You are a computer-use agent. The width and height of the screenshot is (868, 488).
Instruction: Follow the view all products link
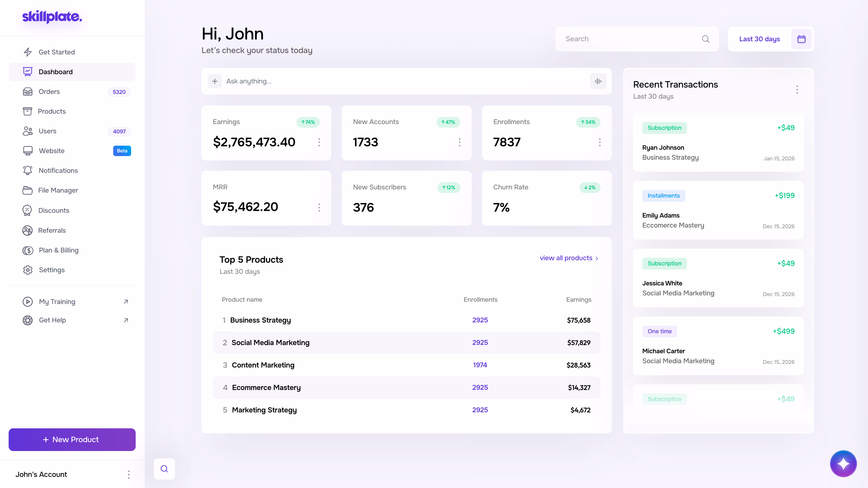pyautogui.click(x=566, y=258)
